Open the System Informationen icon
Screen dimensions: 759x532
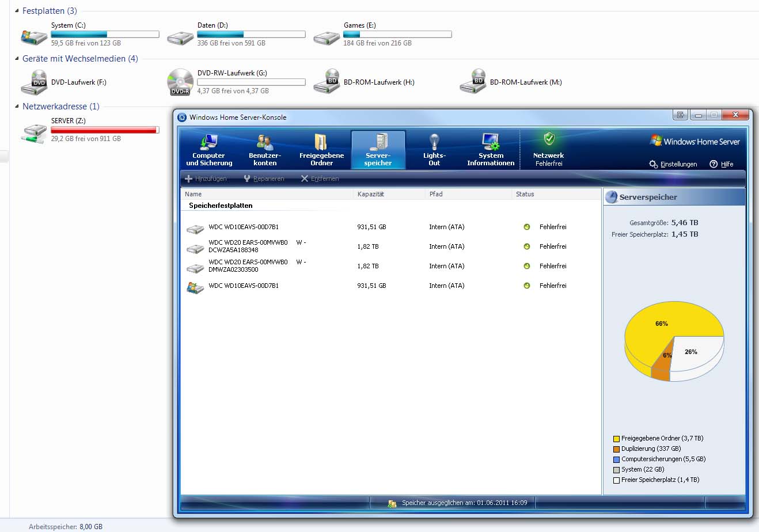491,142
